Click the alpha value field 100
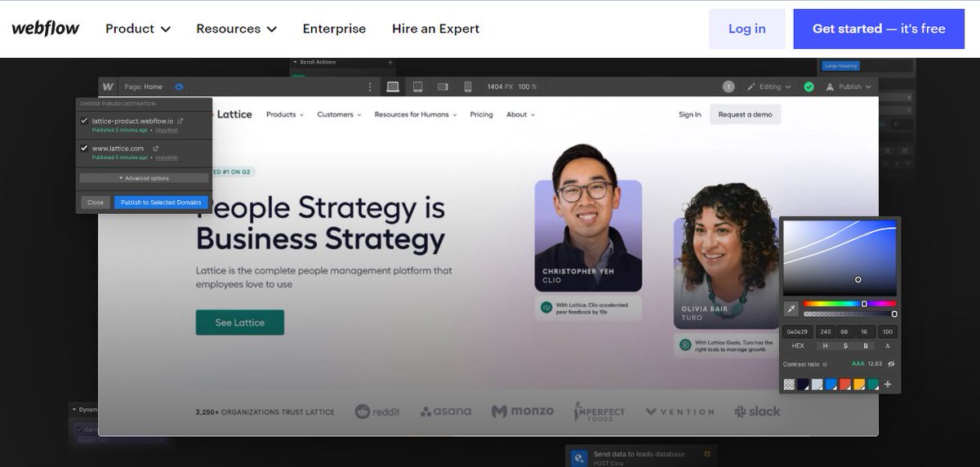980x467 pixels. 888,332
